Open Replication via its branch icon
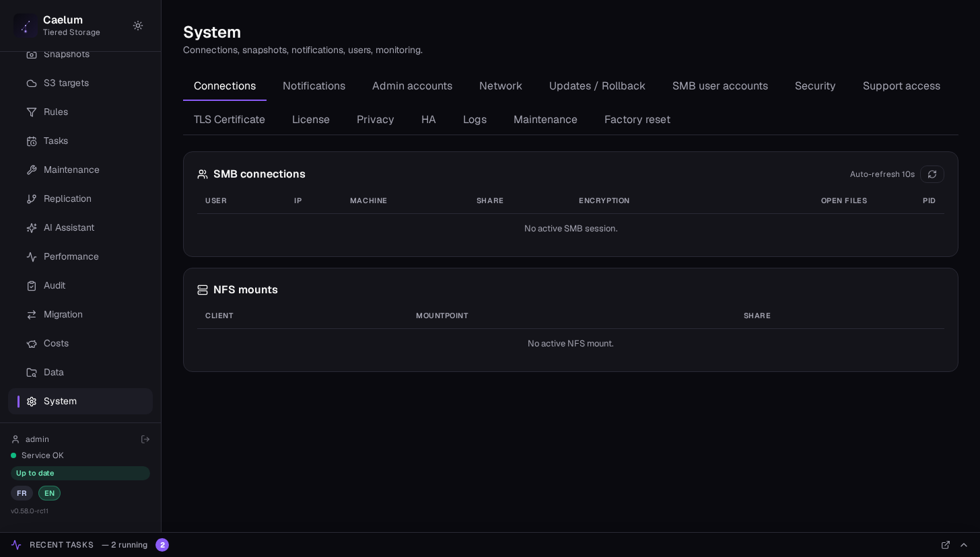Viewport: 980px width, 557px height. (x=32, y=199)
